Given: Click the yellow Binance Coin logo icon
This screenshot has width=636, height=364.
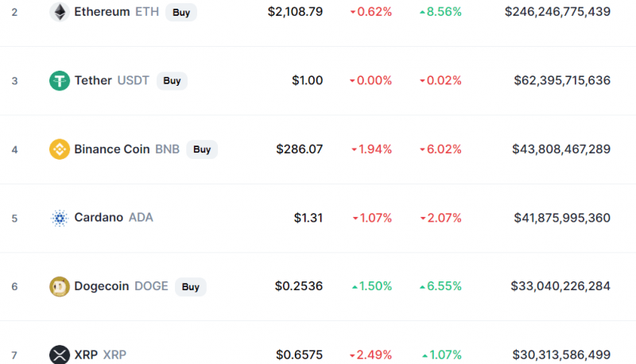Looking at the screenshot, I should pos(60,149).
